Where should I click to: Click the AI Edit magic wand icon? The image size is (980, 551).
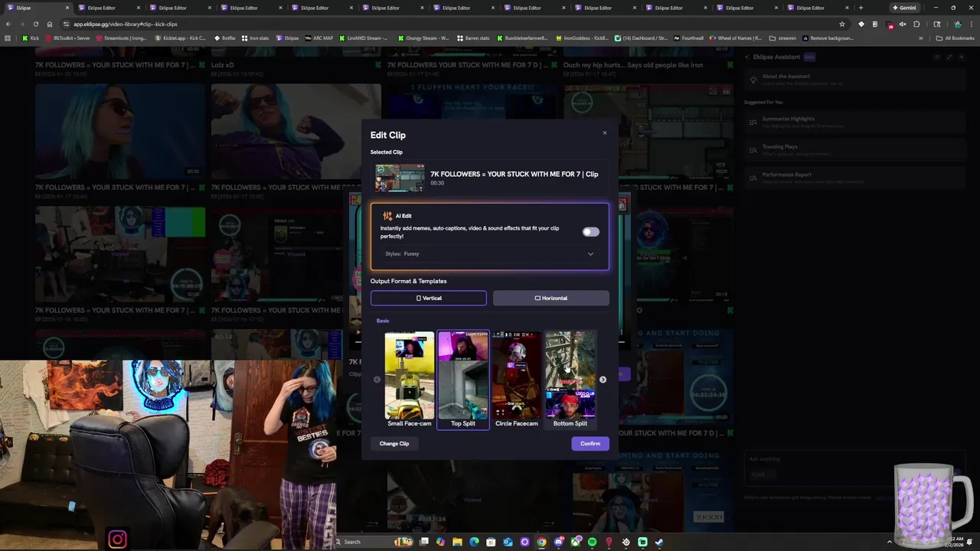pos(387,217)
